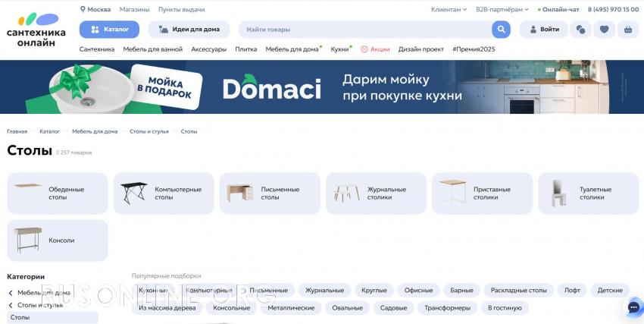The image size is (644, 324).
Task: Click the Акции discount icon
Action: (364, 49)
